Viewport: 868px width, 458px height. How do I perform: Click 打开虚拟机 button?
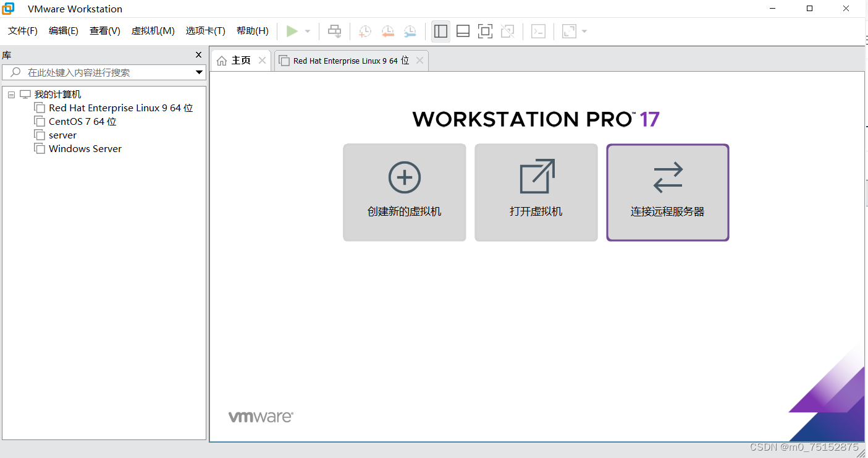(x=536, y=192)
